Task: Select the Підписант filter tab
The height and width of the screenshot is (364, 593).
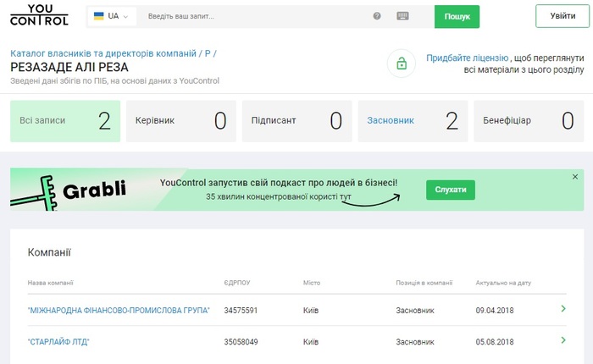Action: pos(296,121)
